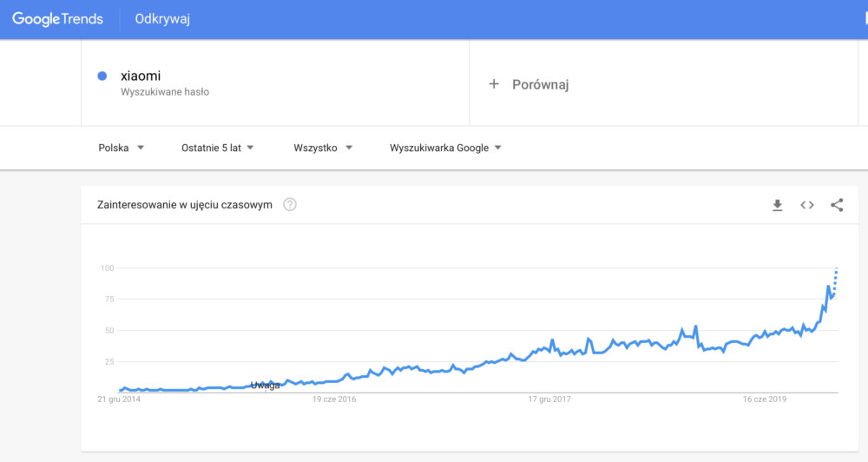
Task: Expand the Ostatnie 5 lat time range
Action: [x=218, y=148]
